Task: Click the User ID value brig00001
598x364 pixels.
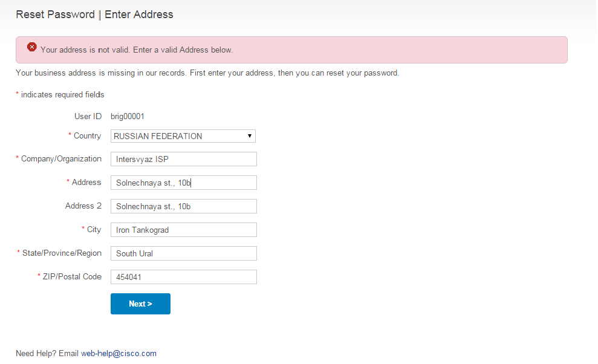Action: pyautogui.click(x=128, y=116)
